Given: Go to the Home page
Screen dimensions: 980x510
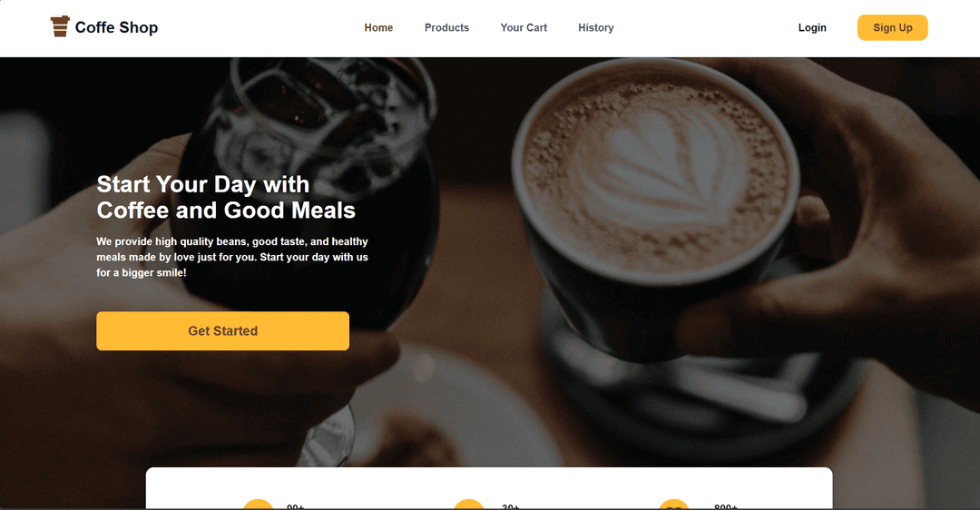Looking at the screenshot, I should tap(378, 27).
